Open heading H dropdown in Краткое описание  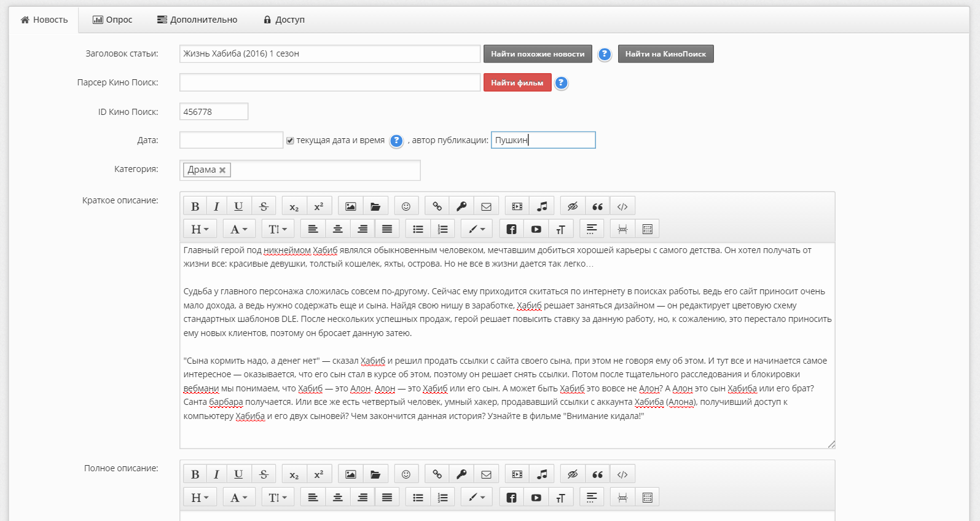coord(200,229)
